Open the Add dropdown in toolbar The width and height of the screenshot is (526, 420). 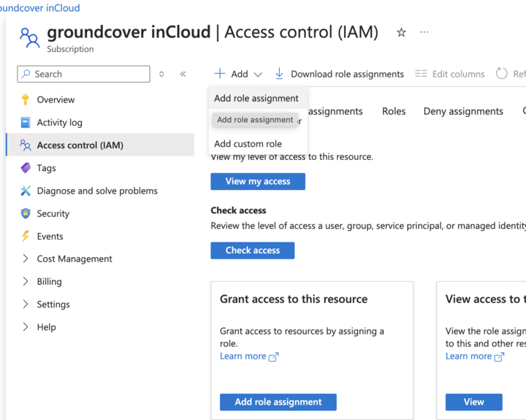[x=238, y=74]
